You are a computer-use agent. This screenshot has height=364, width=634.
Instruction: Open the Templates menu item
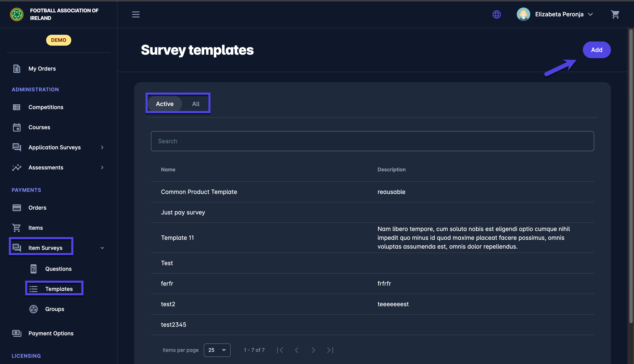tap(59, 289)
